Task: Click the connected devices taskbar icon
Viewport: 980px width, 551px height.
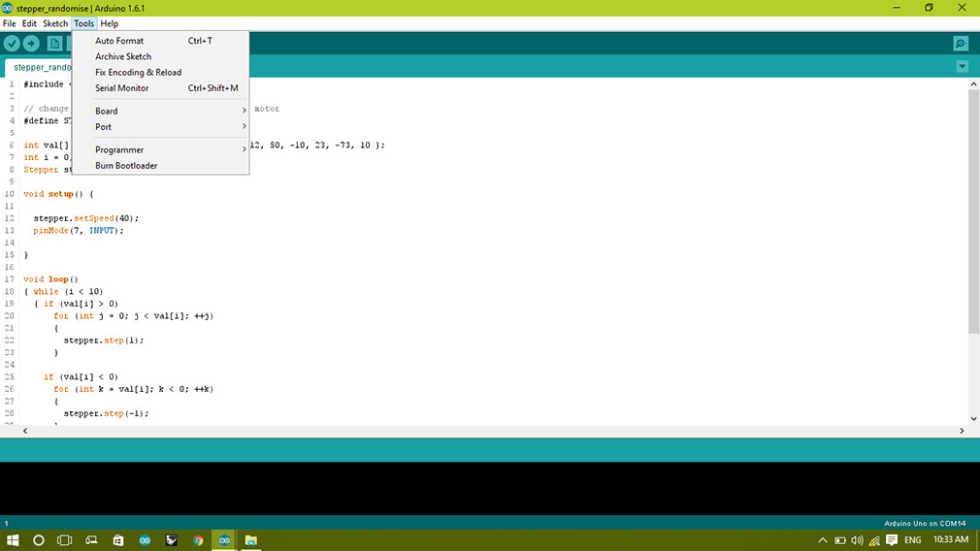Action: (x=91, y=540)
